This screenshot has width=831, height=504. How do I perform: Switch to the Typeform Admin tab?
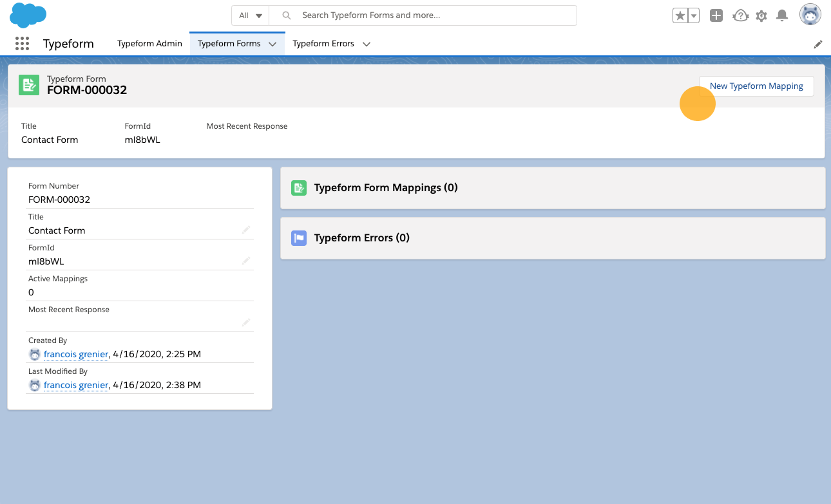point(149,44)
